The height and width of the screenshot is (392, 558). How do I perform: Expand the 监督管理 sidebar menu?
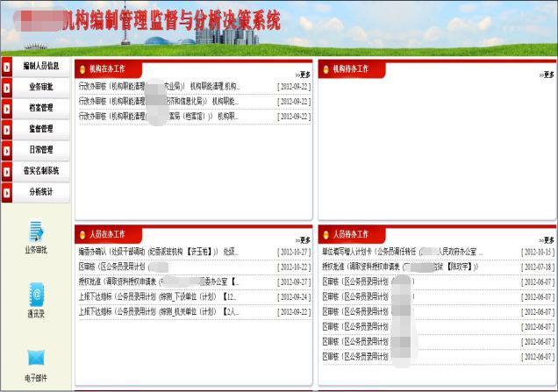click(40, 129)
